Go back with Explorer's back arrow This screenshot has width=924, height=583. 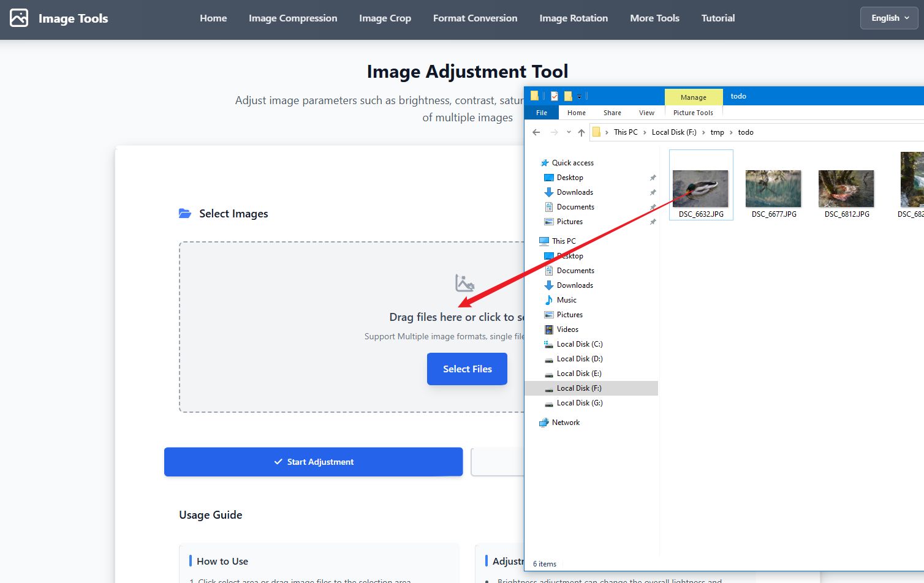point(536,132)
